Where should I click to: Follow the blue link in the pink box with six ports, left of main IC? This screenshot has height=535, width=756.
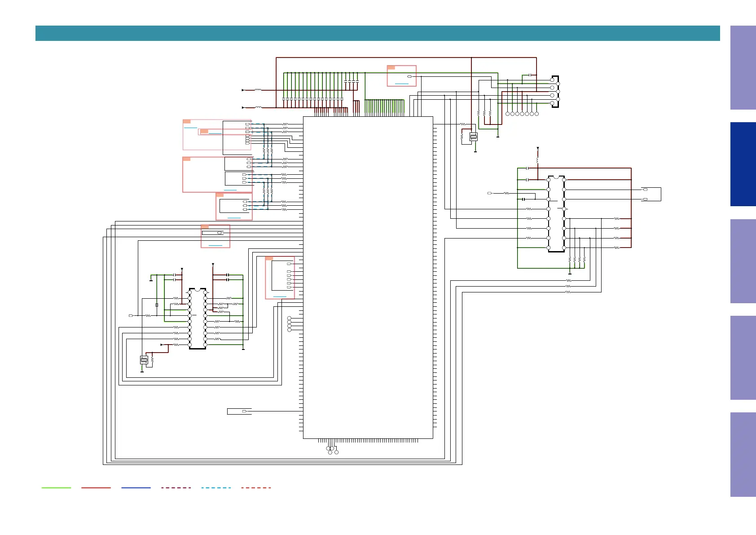tap(280, 296)
